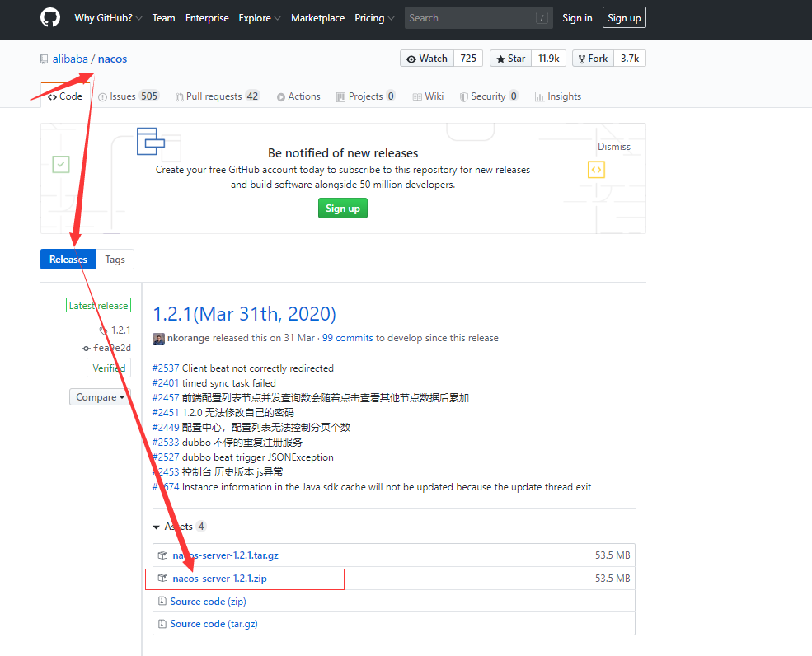Open the Projects tab

(366, 96)
